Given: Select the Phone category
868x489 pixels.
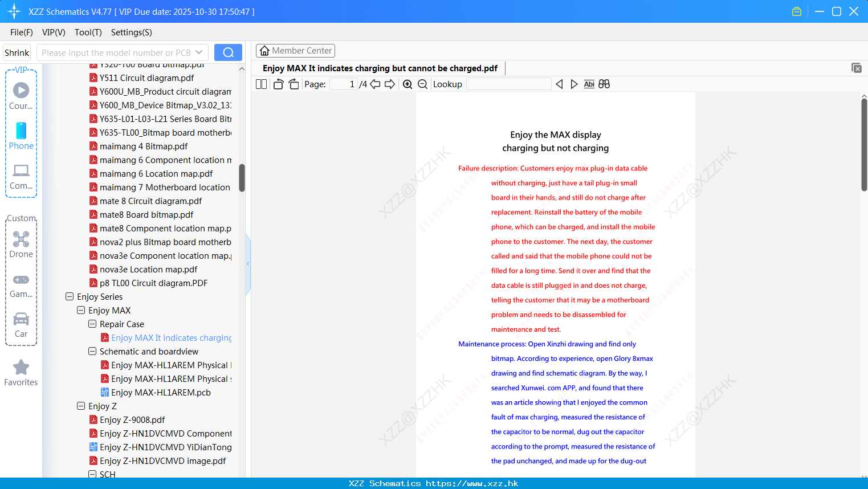Looking at the screenshot, I should point(21,136).
